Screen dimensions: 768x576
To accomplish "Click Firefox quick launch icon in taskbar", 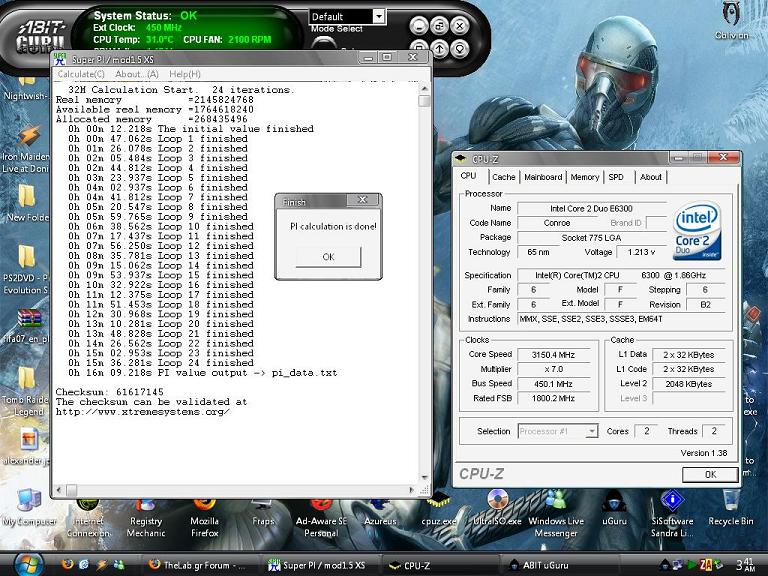I will [x=68, y=565].
